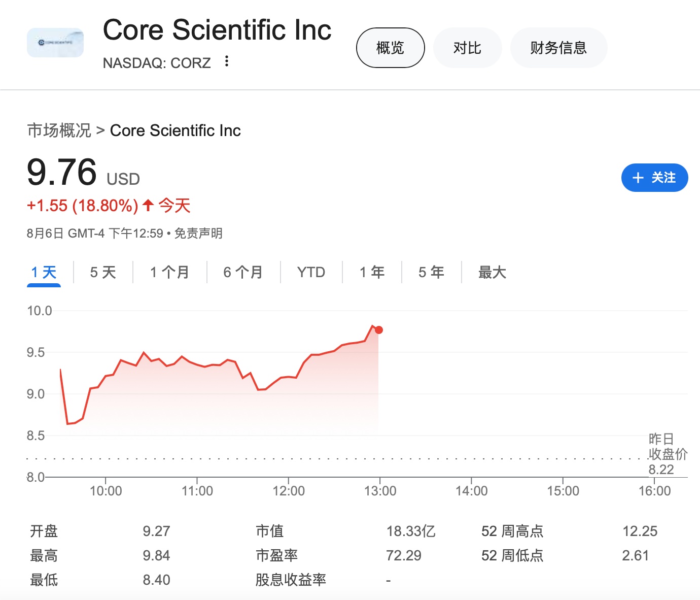The width and height of the screenshot is (700, 600).
Task: Select the 5 年 chart range
Action: point(431,273)
